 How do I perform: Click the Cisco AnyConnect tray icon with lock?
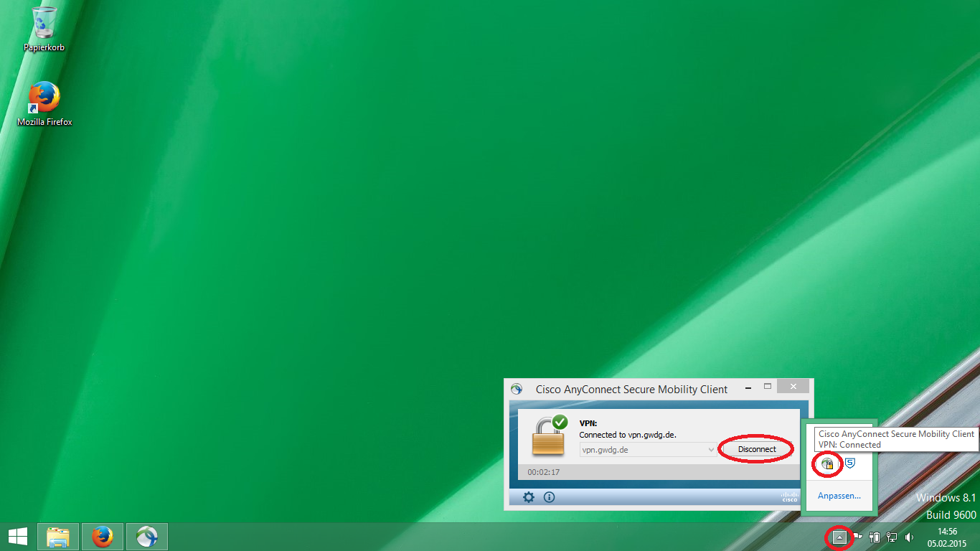click(x=827, y=464)
